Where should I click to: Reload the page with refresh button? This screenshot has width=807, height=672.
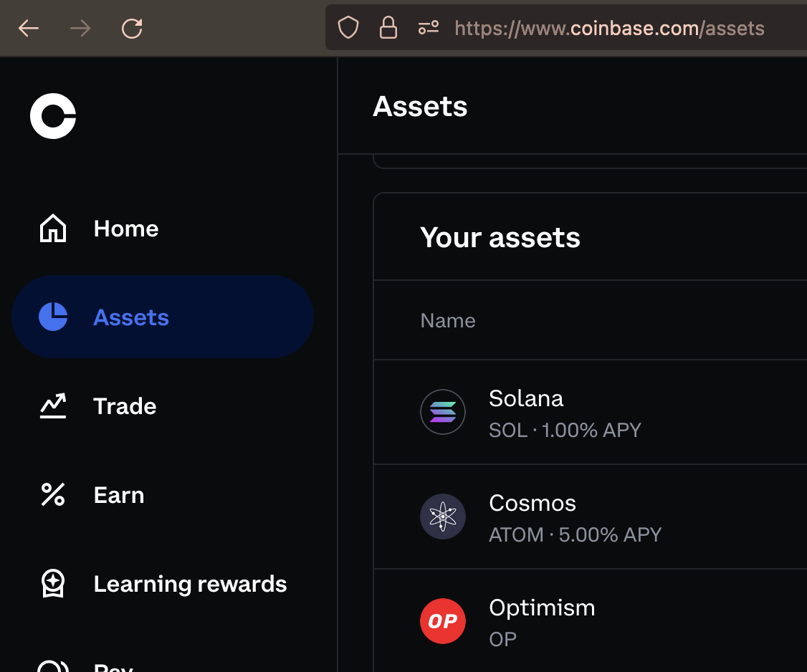[x=132, y=29]
